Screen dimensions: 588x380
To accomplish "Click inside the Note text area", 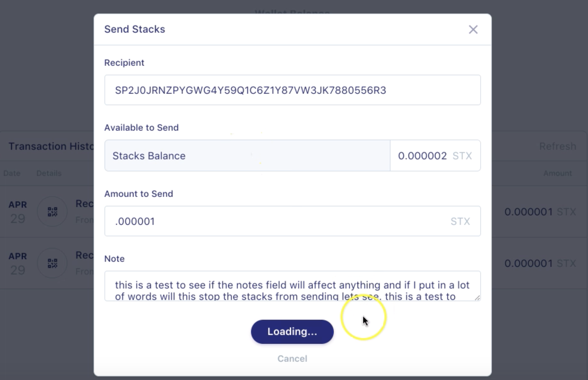I will coord(292,285).
